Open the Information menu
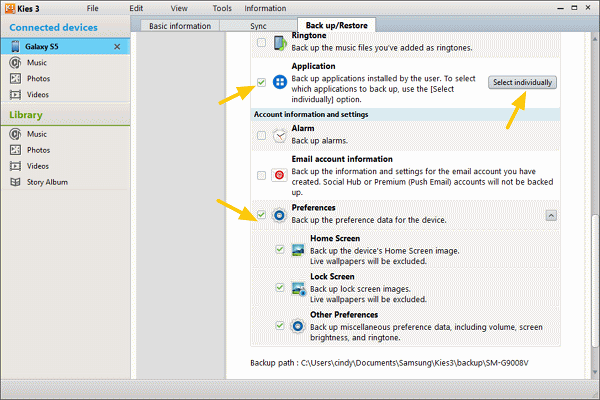The width and height of the screenshot is (600, 400). tap(265, 8)
